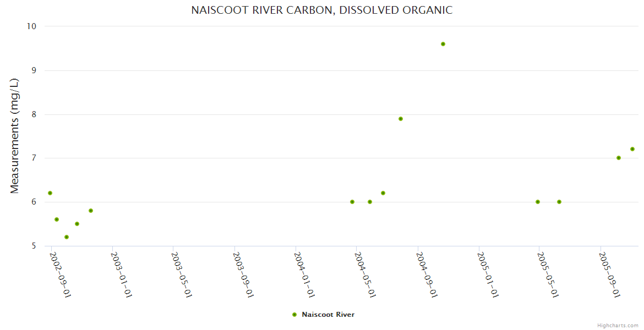This screenshot has width=644, height=330.
Task: Open the Highcharts.com credits link
Action: coord(618,325)
